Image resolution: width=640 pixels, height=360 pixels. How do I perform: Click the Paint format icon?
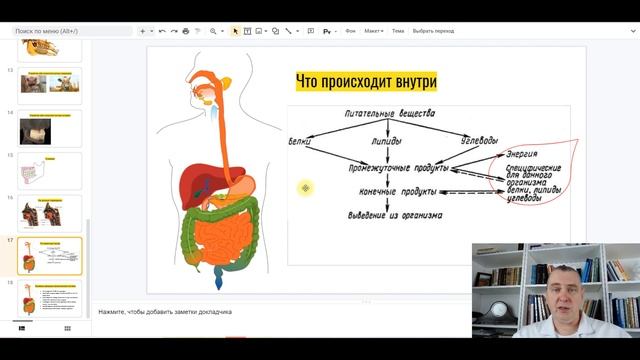pos(198,31)
